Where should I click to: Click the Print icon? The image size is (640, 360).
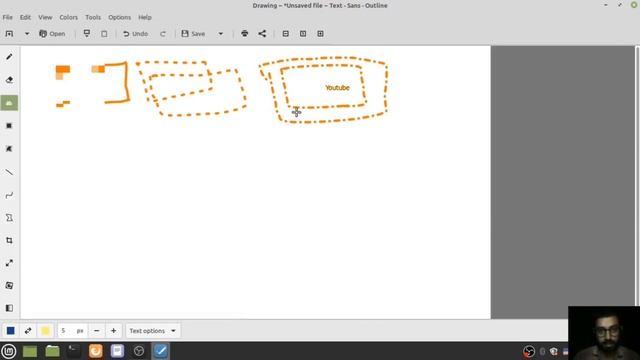(x=244, y=33)
